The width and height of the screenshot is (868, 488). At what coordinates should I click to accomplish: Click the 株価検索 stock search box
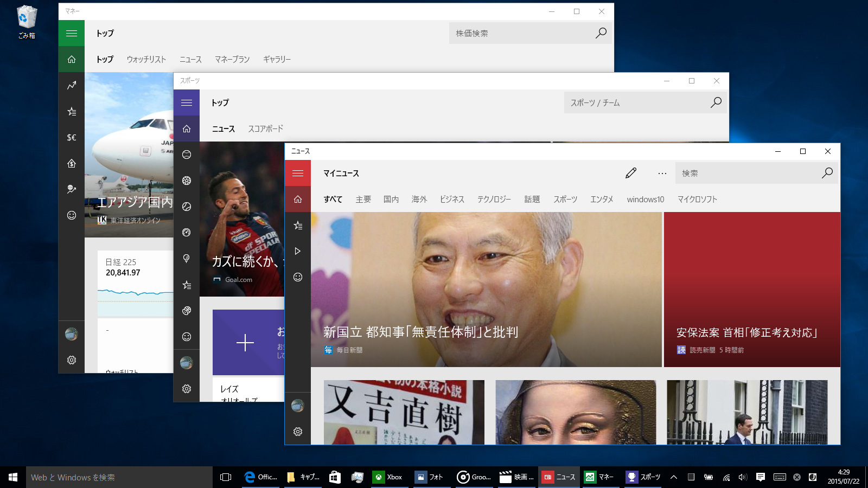pos(521,34)
